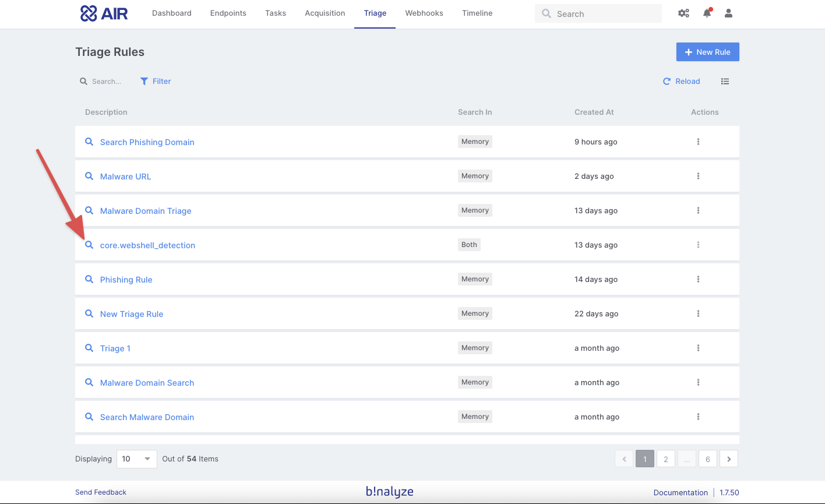825x504 pixels.
Task: Click the Filter funnel icon
Action: point(144,82)
